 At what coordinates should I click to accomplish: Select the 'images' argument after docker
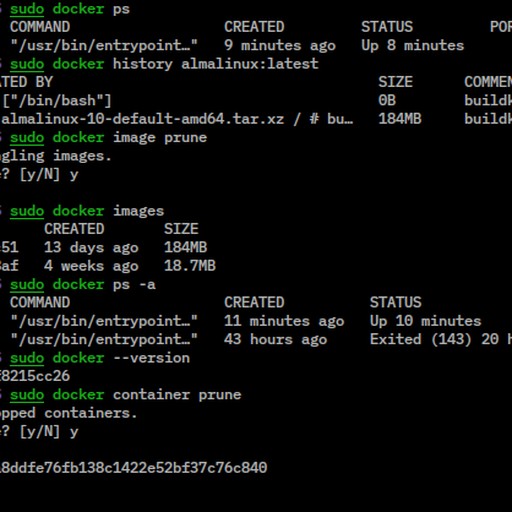click(x=139, y=211)
